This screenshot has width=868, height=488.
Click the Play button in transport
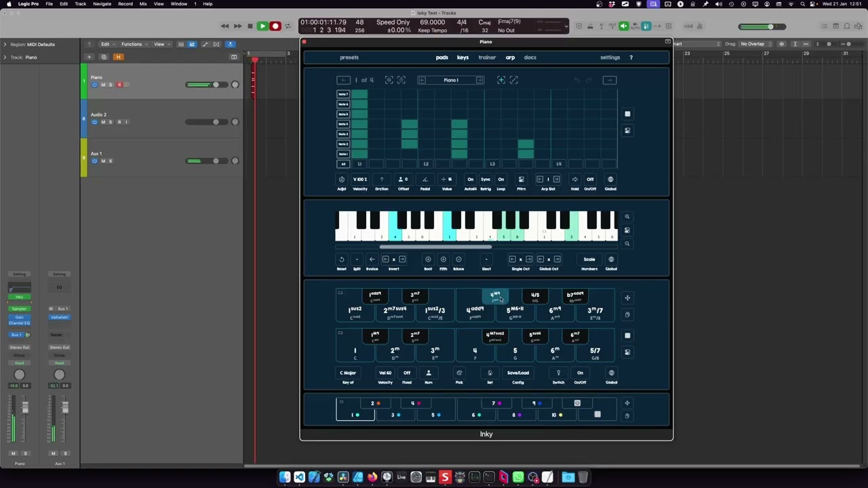coord(262,26)
